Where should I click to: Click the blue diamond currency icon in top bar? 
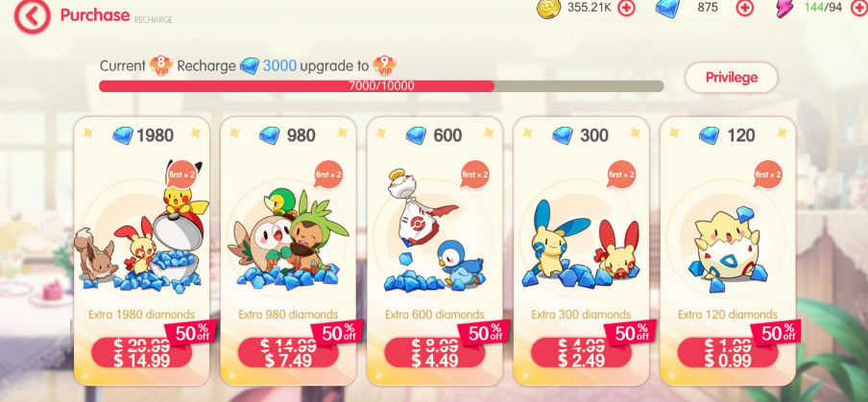667,9
